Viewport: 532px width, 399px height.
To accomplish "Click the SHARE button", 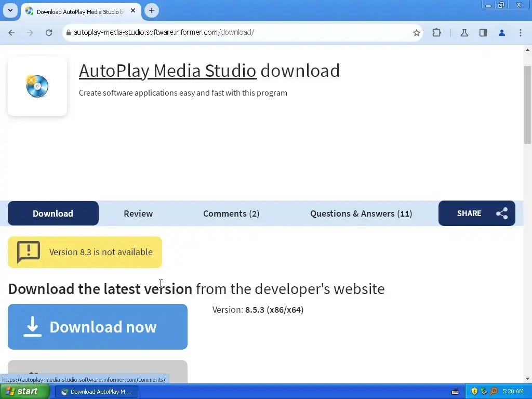I will [477, 214].
